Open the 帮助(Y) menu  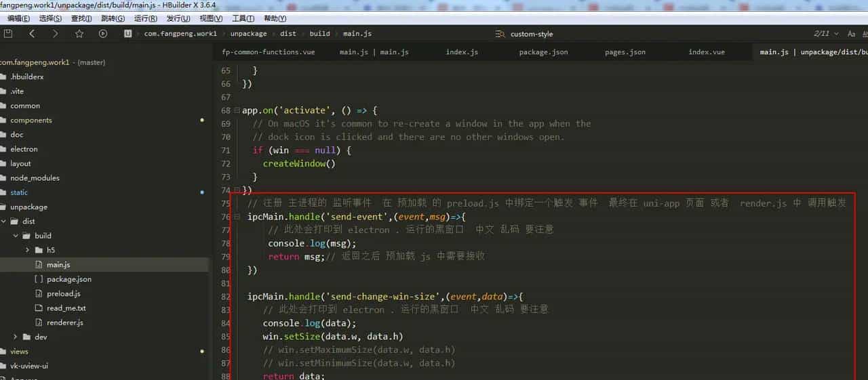(x=275, y=18)
